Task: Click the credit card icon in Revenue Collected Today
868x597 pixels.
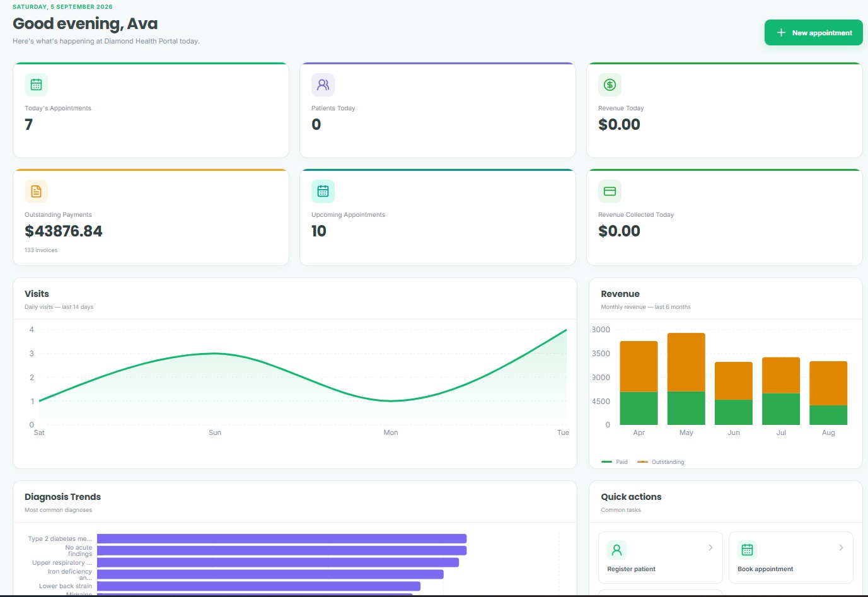Action: pyautogui.click(x=610, y=191)
